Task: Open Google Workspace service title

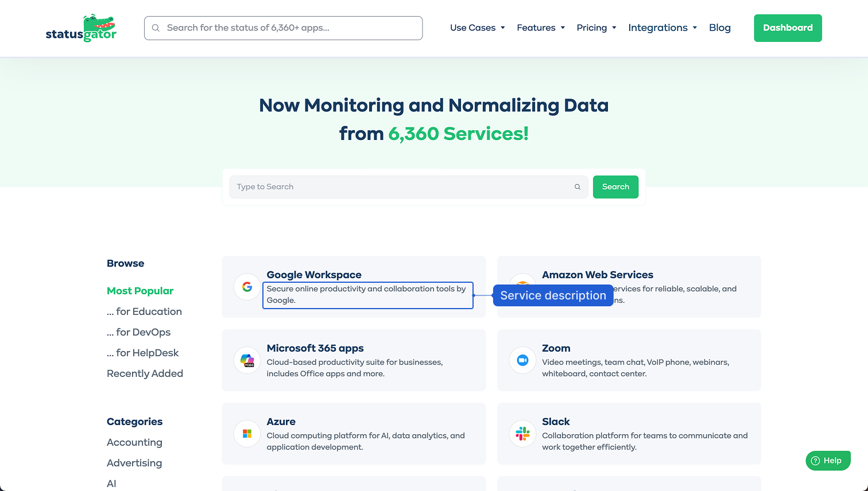Action: point(314,275)
